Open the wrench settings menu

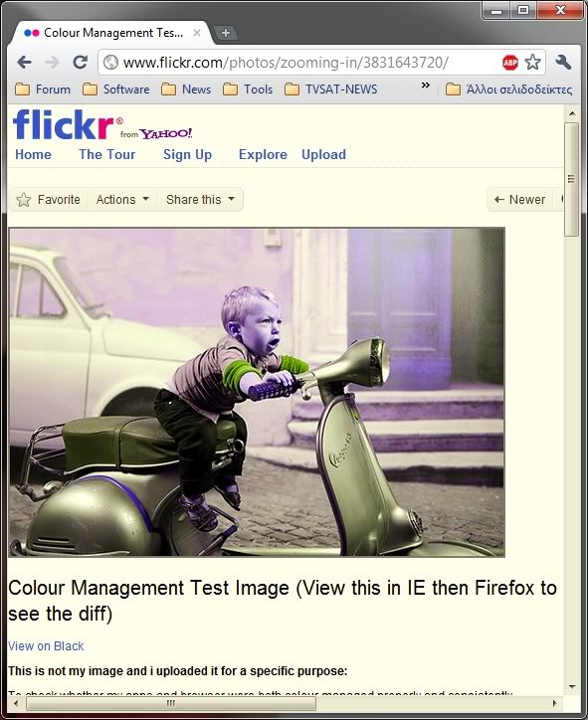click(x=563, y=62)
